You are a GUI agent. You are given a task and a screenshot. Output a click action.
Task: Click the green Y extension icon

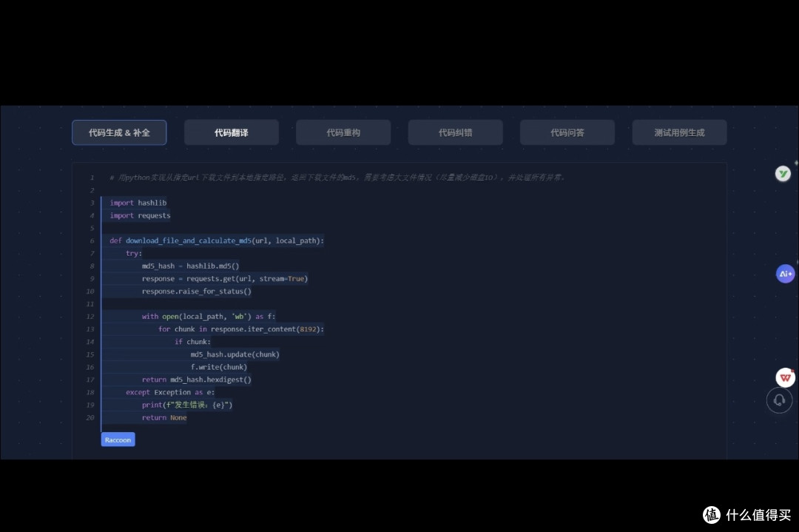click(x=783, y=175)
